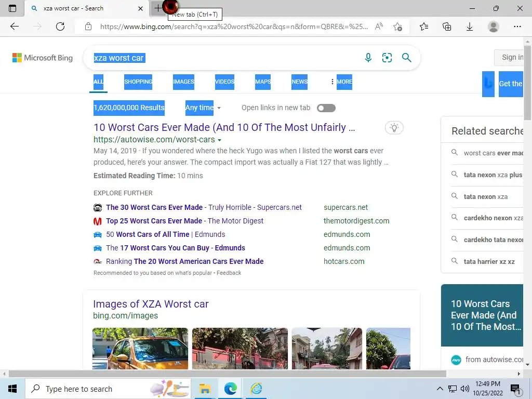This screenshot has height=399, width=532.
Task: Select the ALL results tab
Action: (98, 82)
